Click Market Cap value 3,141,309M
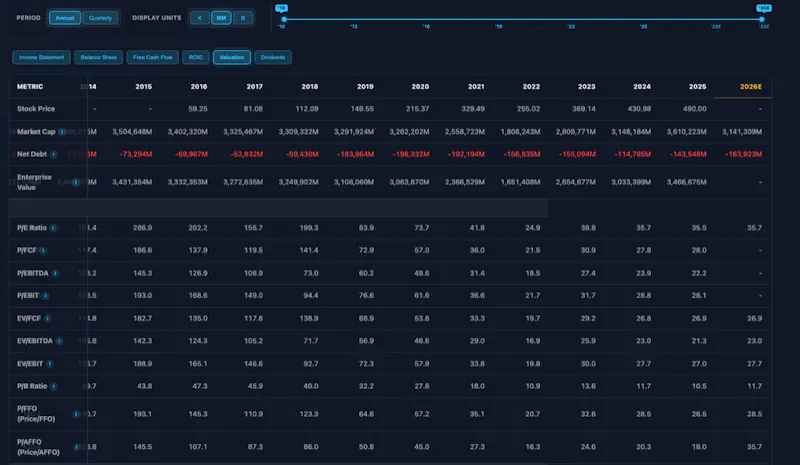 pos(742,132)
